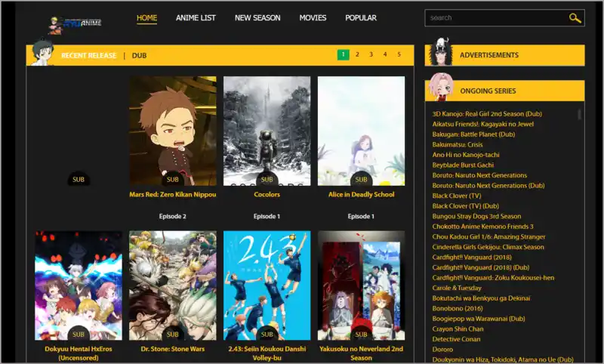Go to the New Season page

point(257,18)
